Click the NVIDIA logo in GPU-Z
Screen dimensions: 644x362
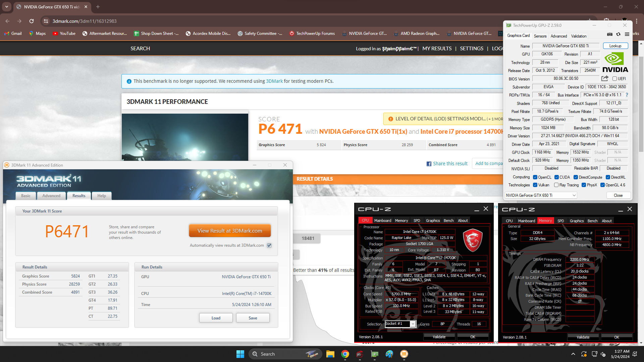click(615, 62)
